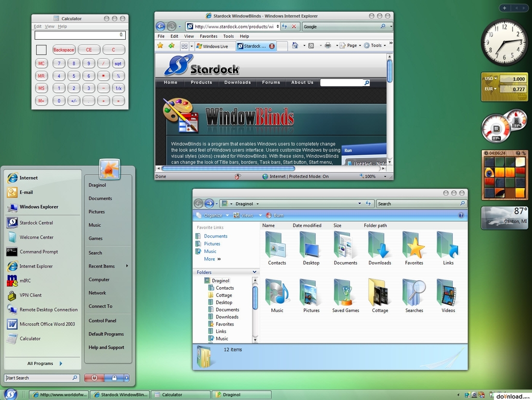Click the Home icon in IE toolbar
This screenshot has height=400, width=532.
tap(295, 45)
